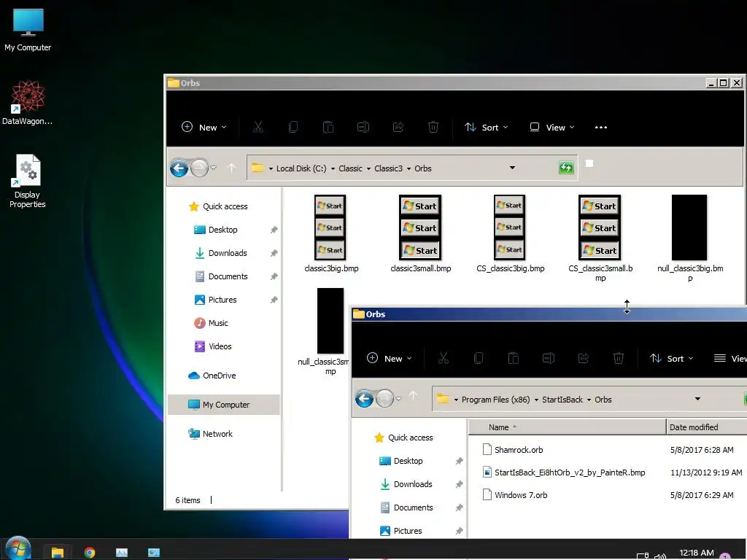Select OneDrive in back window sidebar

click(212, 376)
